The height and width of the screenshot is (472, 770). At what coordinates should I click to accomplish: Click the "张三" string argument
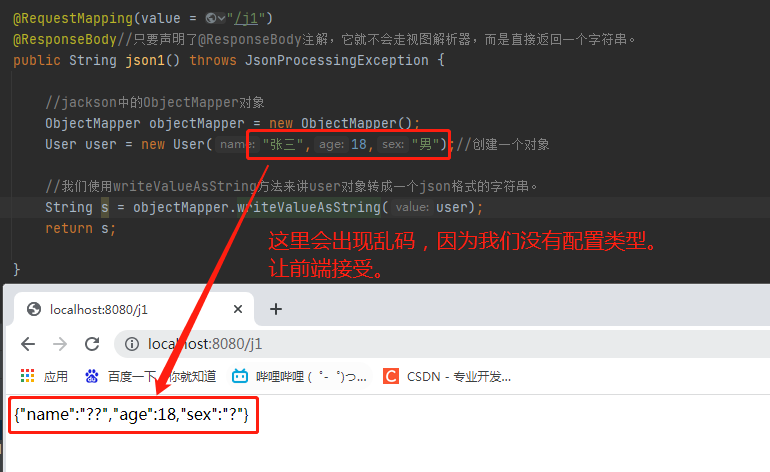pyautogui.click(x=282, y=144)
